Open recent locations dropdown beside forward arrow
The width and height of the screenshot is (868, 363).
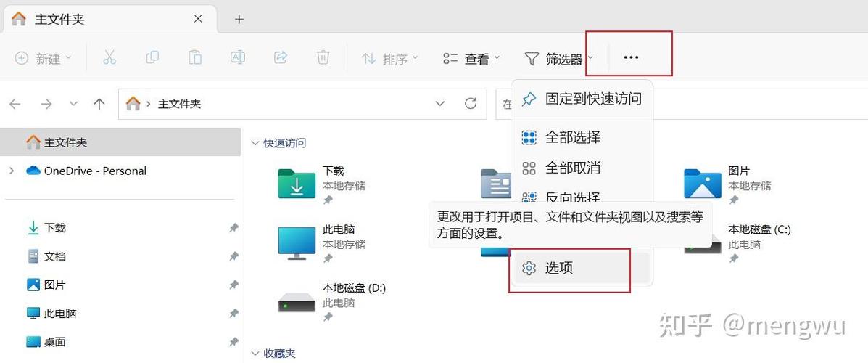click(x=73, y=104)
